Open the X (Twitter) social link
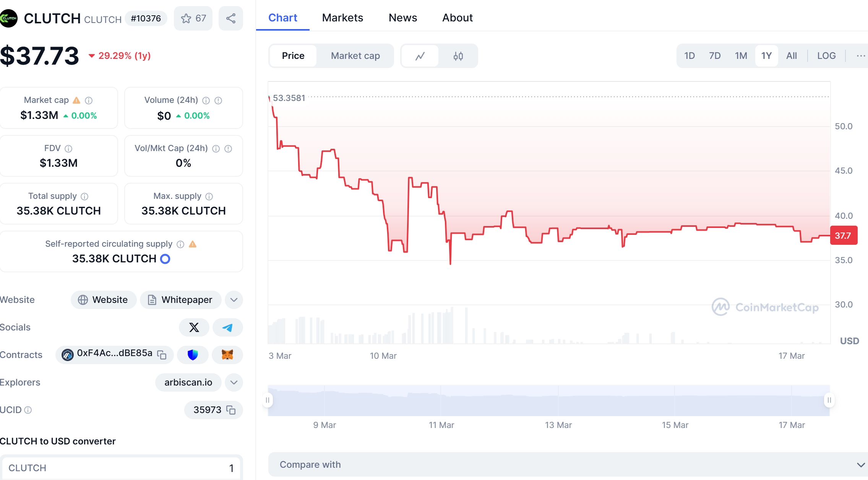This screenshot has width=868, height=480. click(x=194, y=327)
